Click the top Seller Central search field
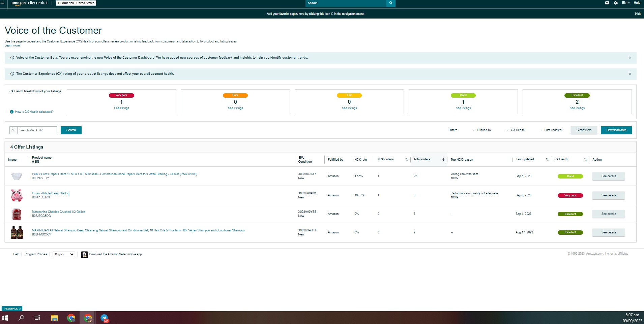 point(346,3)
